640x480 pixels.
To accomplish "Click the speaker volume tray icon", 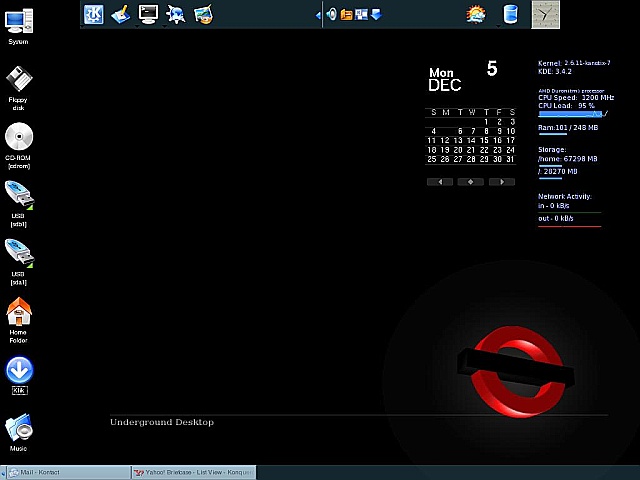I will (x=331, y=15).
